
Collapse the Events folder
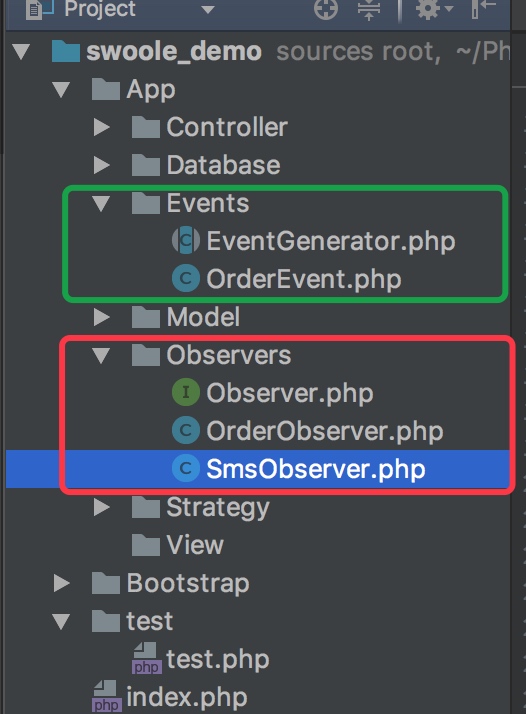pyautogui.click(x=101, y=203)
